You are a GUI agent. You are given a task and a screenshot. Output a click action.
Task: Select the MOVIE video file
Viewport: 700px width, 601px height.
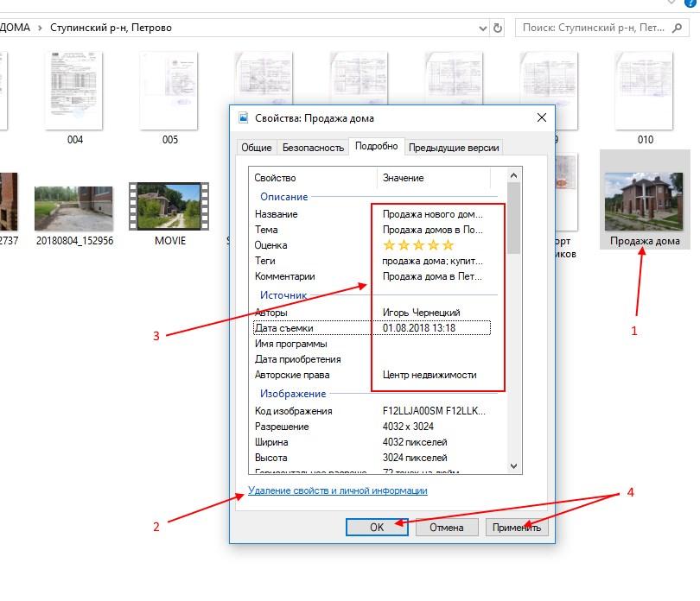click(x=169, y=207)
